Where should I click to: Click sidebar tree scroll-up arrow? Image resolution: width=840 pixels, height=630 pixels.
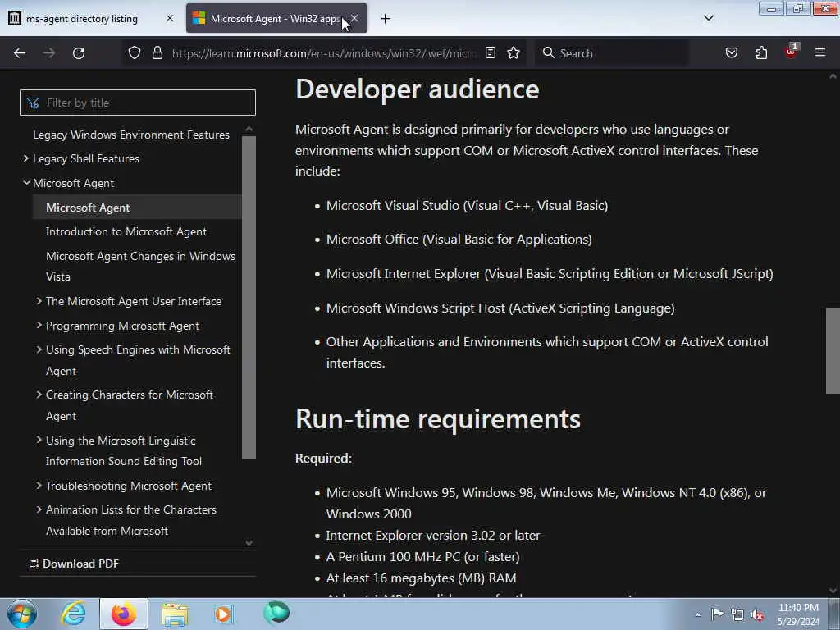tap(249, 129)
